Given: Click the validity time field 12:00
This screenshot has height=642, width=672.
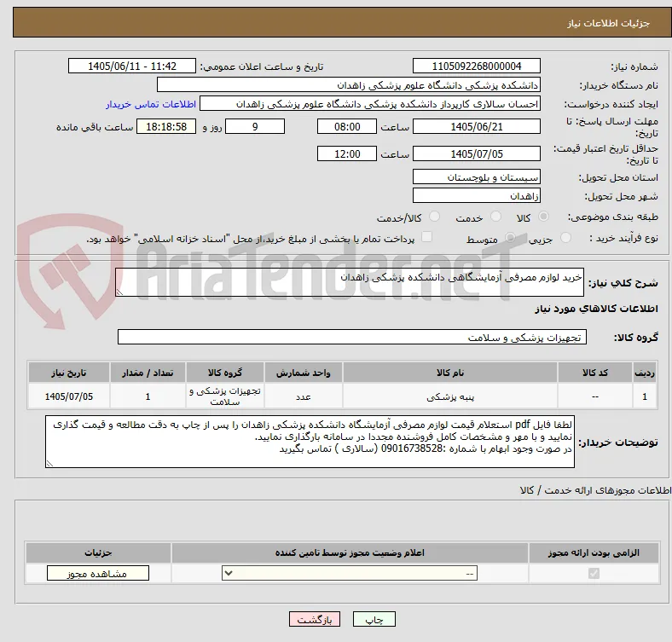Looking at the screenshot, I should (347, 153).
